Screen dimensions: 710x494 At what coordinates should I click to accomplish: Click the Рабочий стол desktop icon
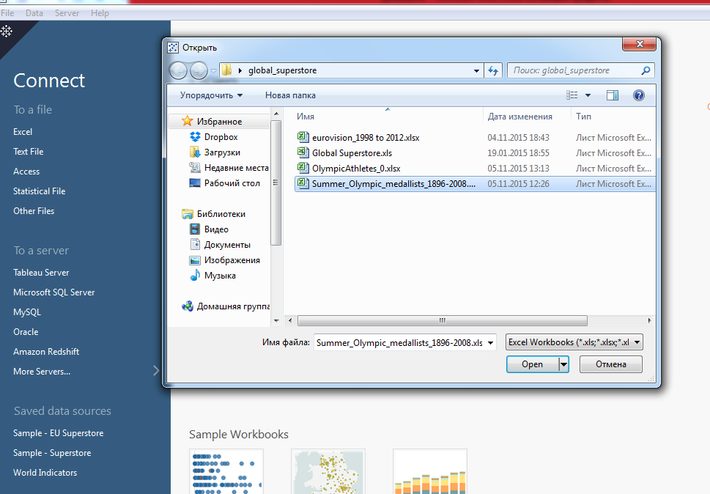click(195, 183)
